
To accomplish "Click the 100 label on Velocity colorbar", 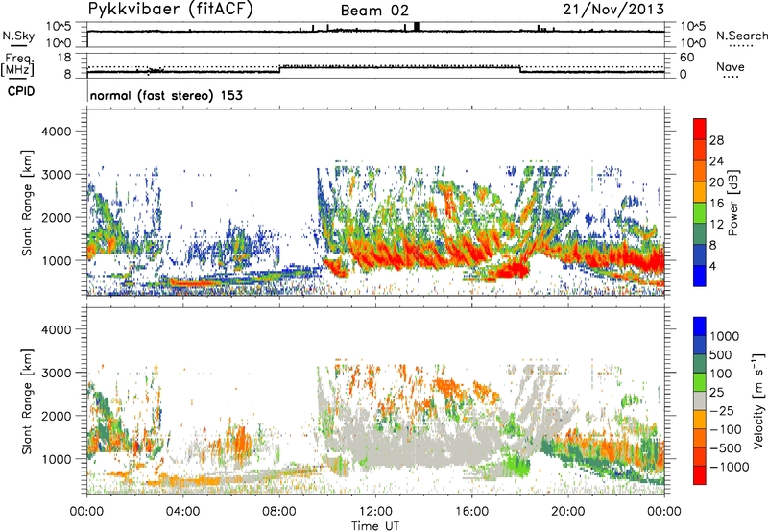I will pos(721,374).
